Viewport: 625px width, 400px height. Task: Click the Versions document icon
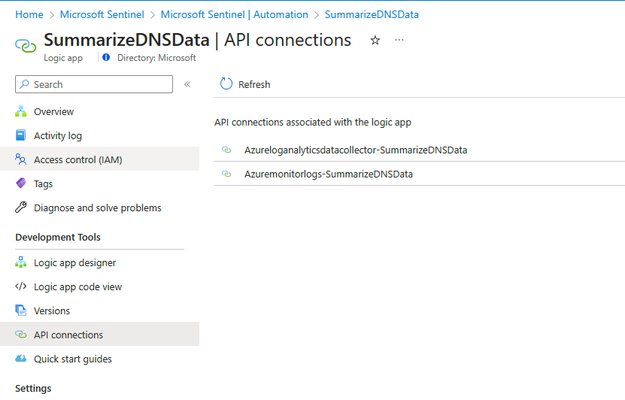tap(21, 310)
